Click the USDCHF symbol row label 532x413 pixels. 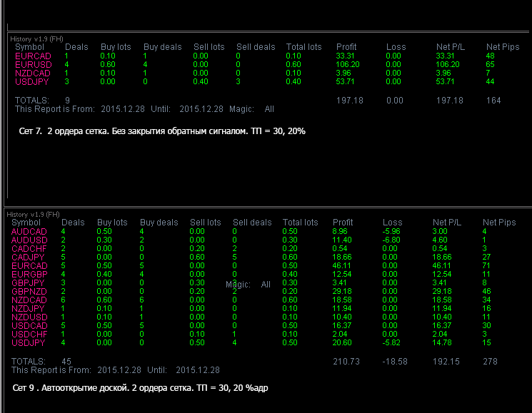[29, 335]
